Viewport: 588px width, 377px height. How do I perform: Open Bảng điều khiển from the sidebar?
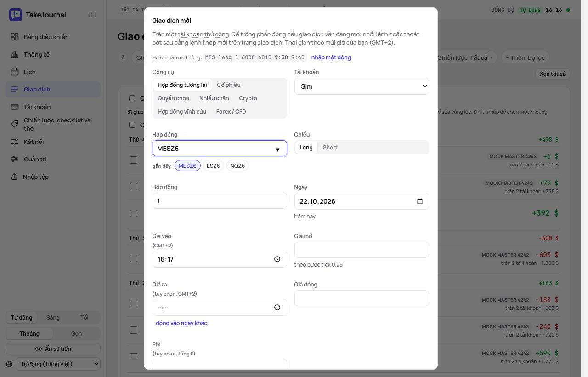click(53, 37)
